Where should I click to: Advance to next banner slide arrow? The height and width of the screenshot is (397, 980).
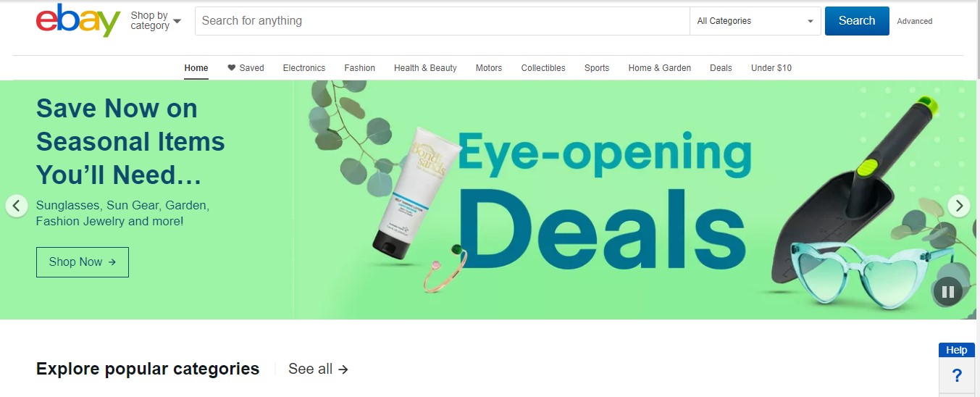point(959,206)
